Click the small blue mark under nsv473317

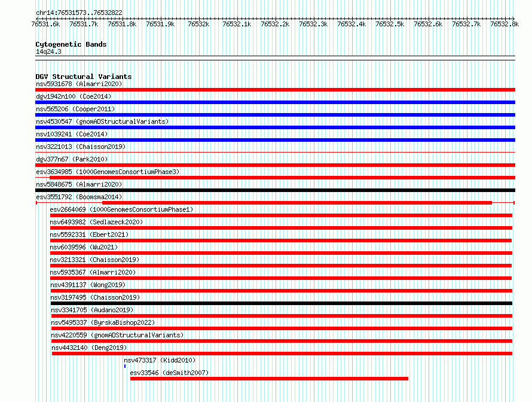click(125, 366)
